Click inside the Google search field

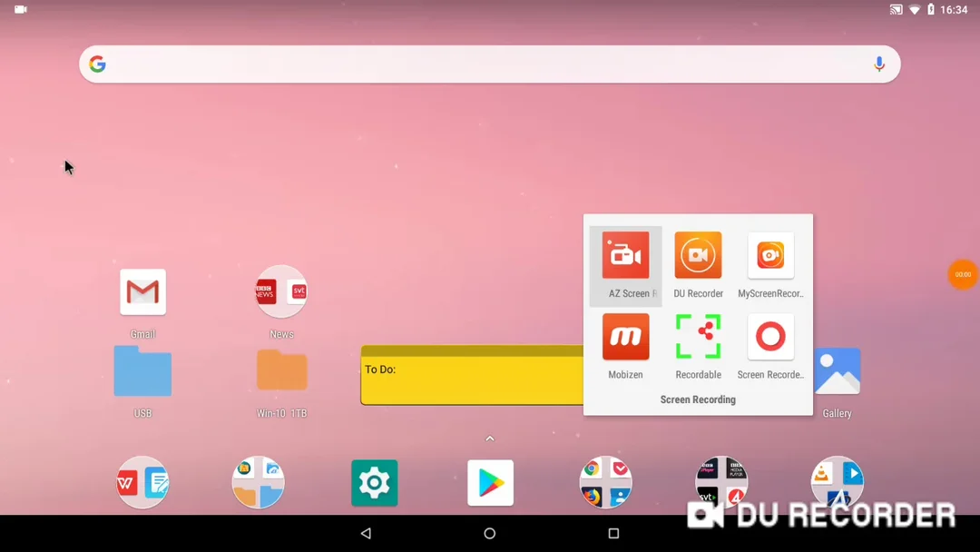pos(489,64)
